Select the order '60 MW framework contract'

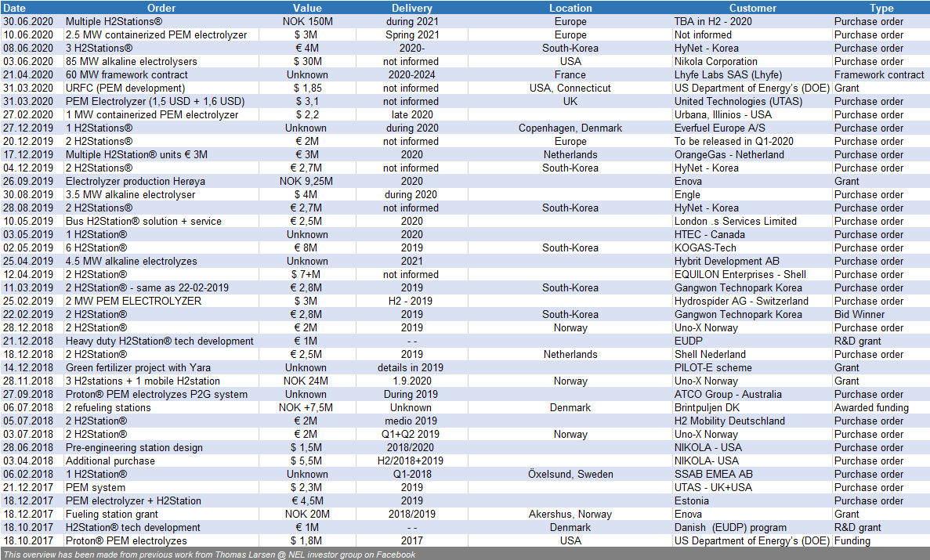click(x=126, y=74)
